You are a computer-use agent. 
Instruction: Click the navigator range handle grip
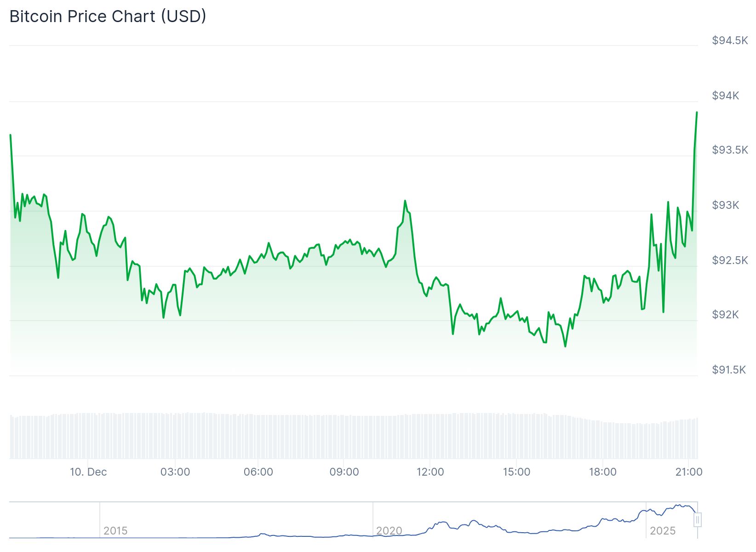tap(698, 520)
